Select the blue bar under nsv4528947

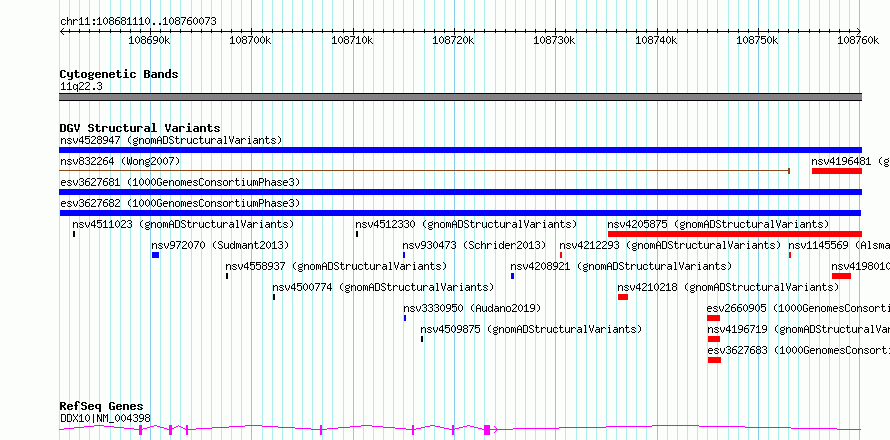(460, 150)
